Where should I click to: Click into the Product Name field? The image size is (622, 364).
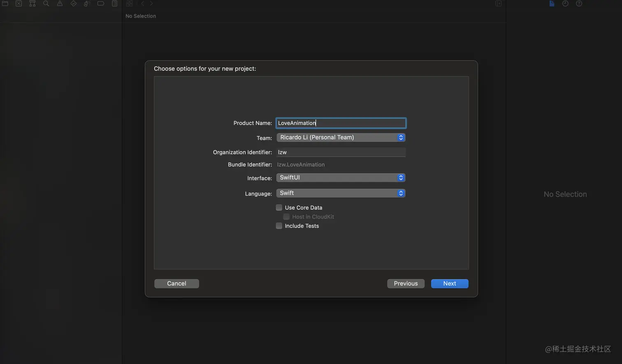tap(341, 123)
